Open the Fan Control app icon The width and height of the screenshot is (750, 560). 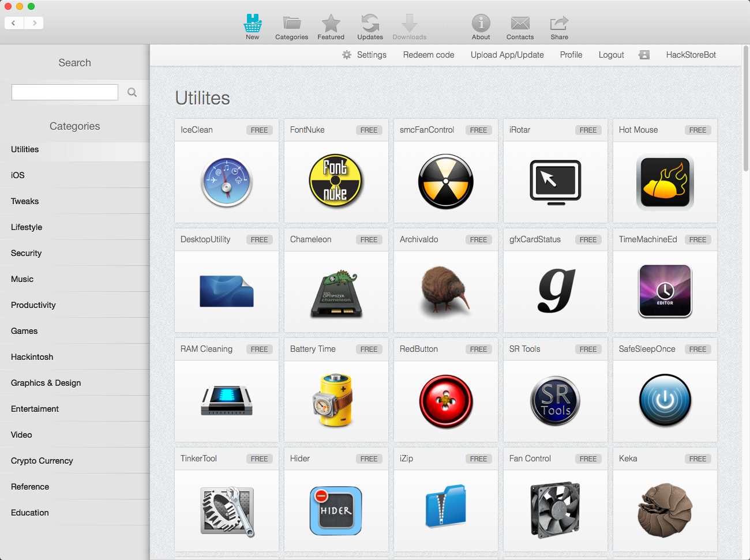coord(555,510)
